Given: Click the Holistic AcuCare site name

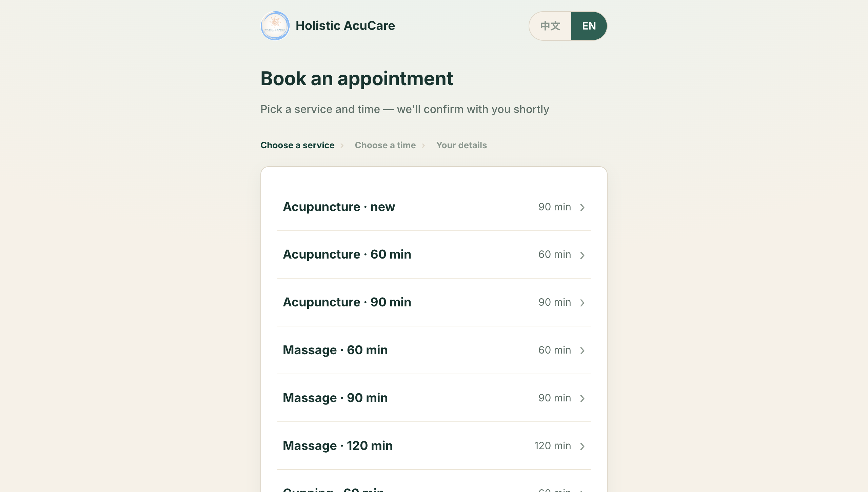Looking at the screenshot, I should [345, 26].
